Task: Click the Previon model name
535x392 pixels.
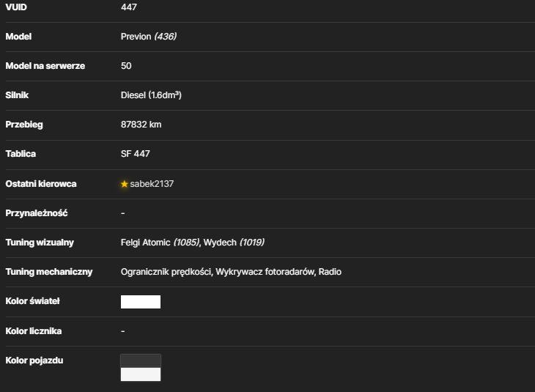Action: point(136,37)
